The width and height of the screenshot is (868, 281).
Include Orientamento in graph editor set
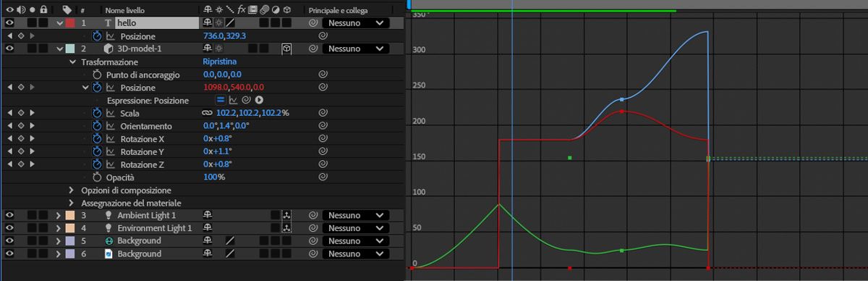(111, 126)
